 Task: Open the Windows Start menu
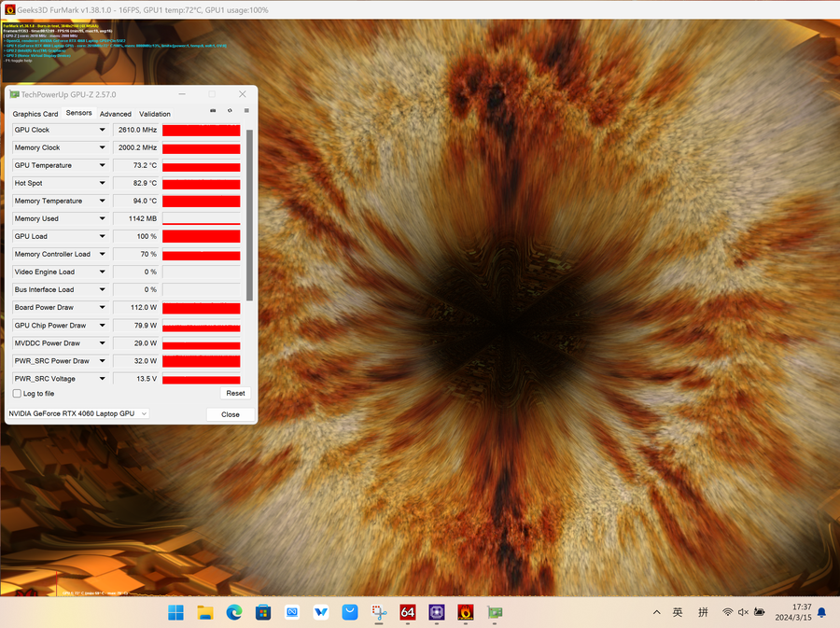(175, 612)
